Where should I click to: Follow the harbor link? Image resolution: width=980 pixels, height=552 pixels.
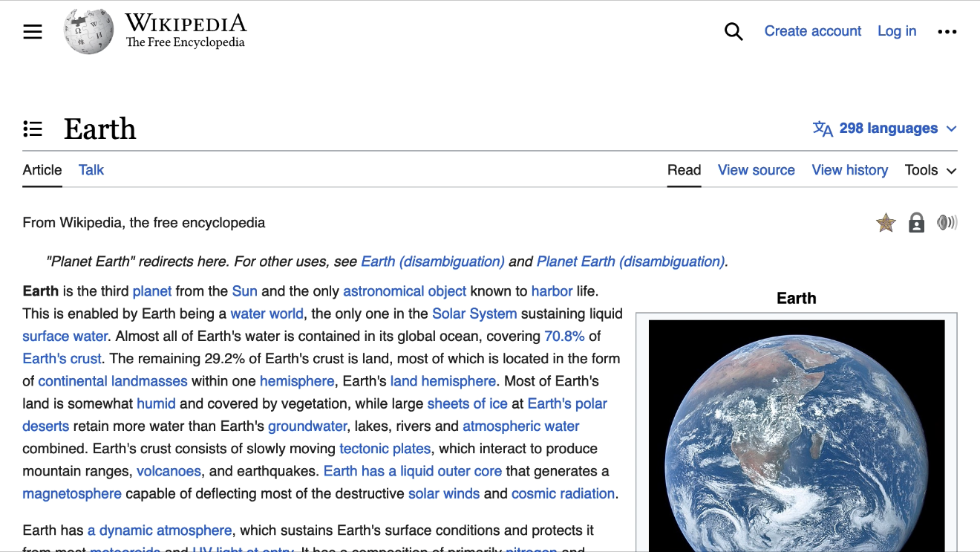[x=552, y=291]
